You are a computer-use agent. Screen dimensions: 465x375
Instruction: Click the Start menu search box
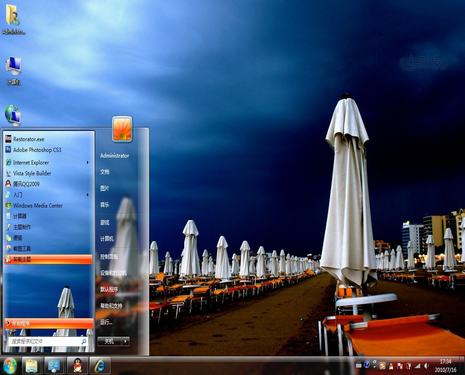49,341
